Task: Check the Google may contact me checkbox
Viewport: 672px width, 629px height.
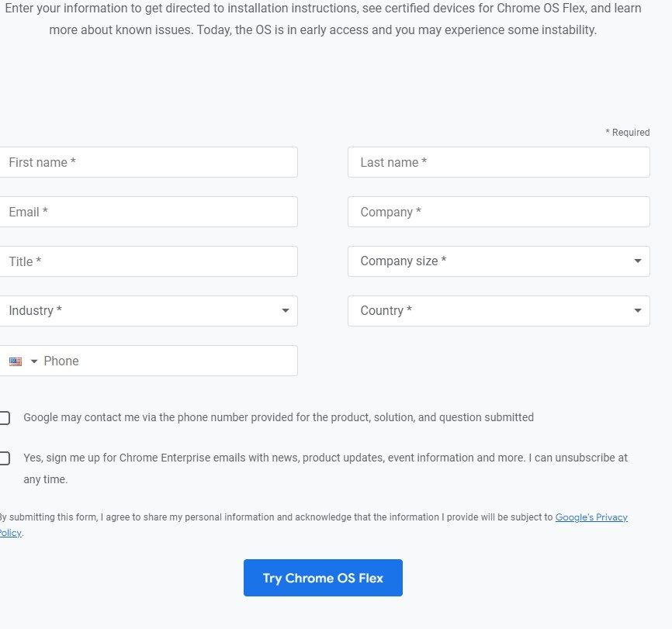Action: click(x=5, y=418)
